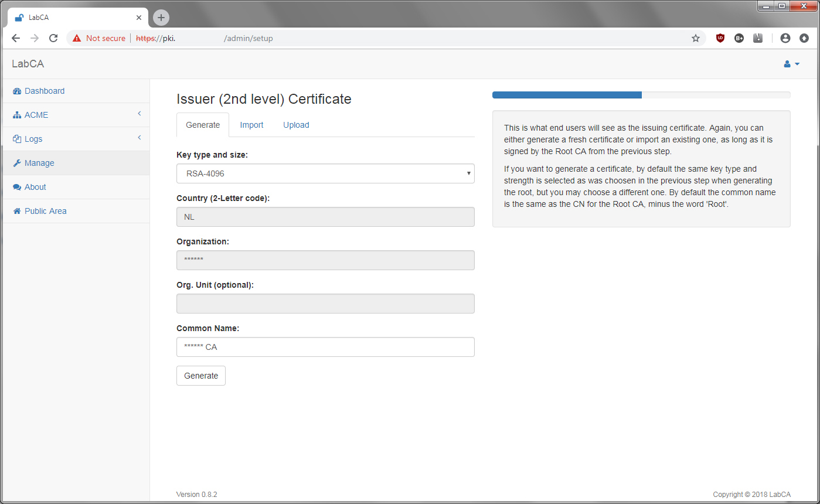Switch to the Import tab
The width and height of the screenshot is (820, 504).
pos(251,125)
